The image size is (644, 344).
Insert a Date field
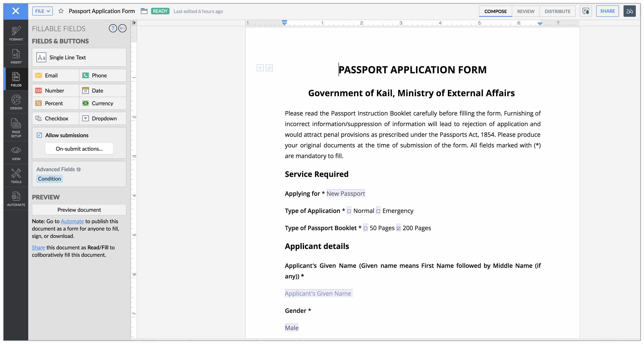pos(103,91)
